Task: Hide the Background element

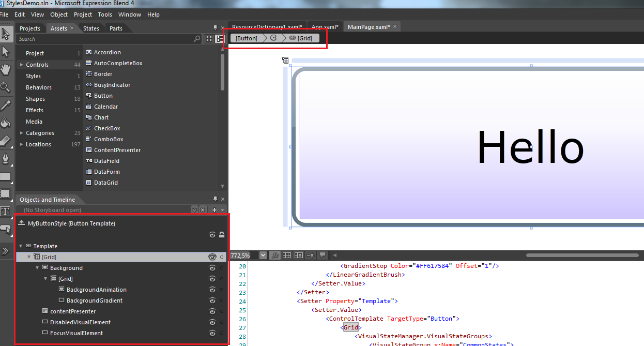Action: tap(212, 268)
